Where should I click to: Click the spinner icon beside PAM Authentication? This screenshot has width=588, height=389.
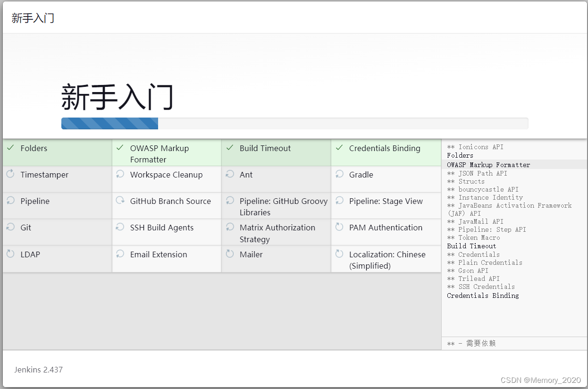339,227
